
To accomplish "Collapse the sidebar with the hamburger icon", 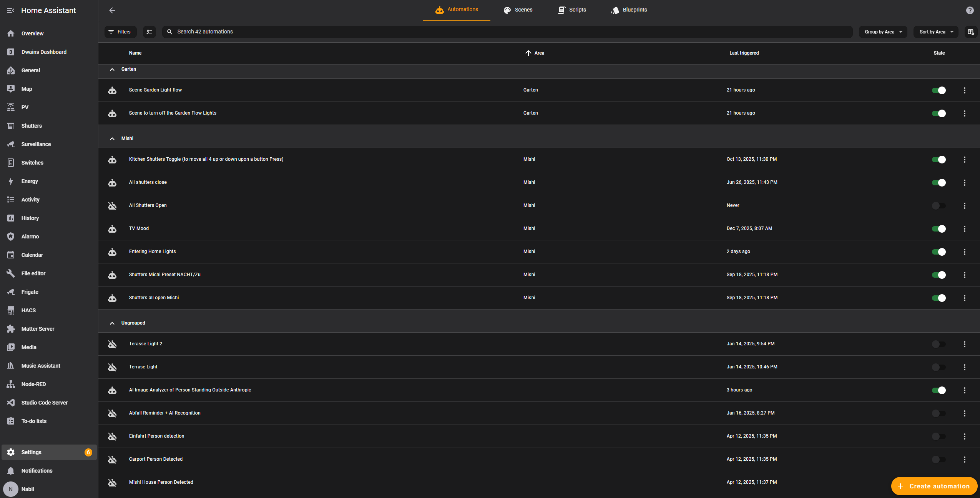I will pos(11,10).
